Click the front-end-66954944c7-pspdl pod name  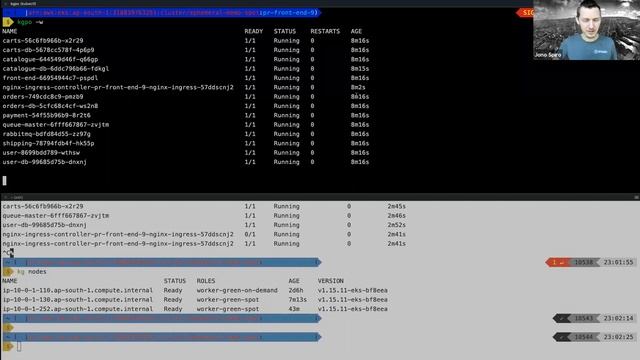50,78
